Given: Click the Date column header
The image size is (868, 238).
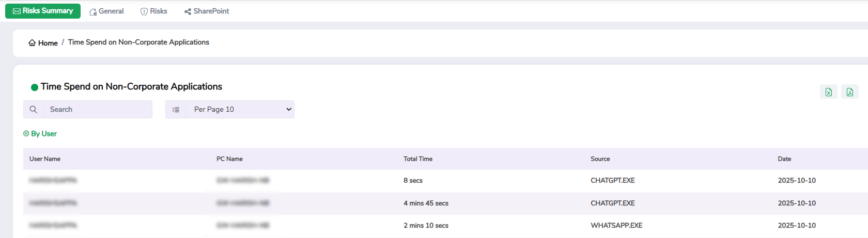Looking at the screenshot, I should pos(784,159).
